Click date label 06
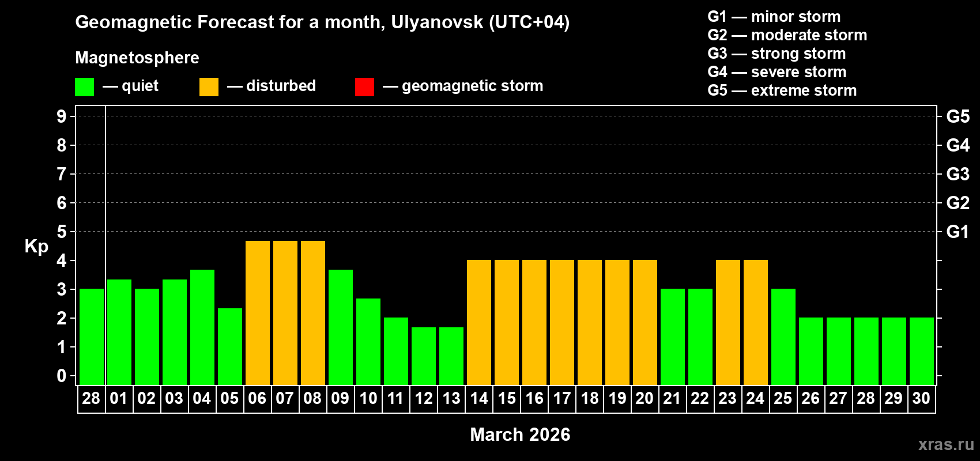The height and width of the screenshot is (461, 980). 257,398
